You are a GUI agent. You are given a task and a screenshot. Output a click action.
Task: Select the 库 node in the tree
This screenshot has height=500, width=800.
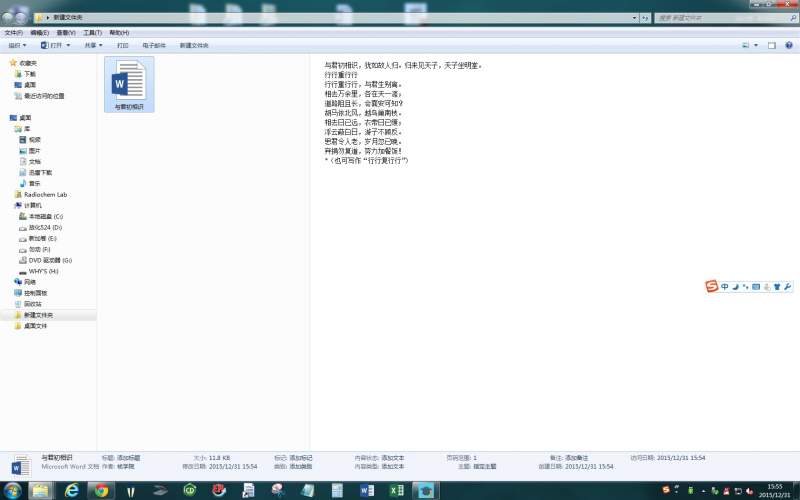(27, 129)
